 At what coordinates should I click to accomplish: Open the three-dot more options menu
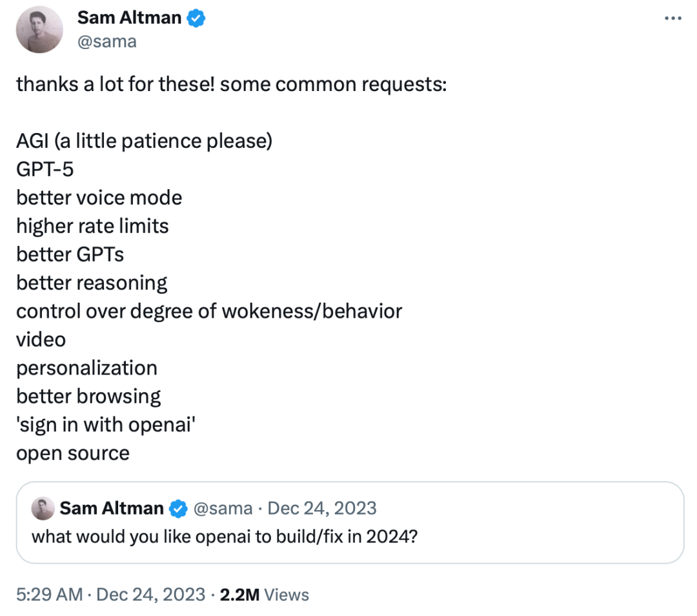(672, 18)
